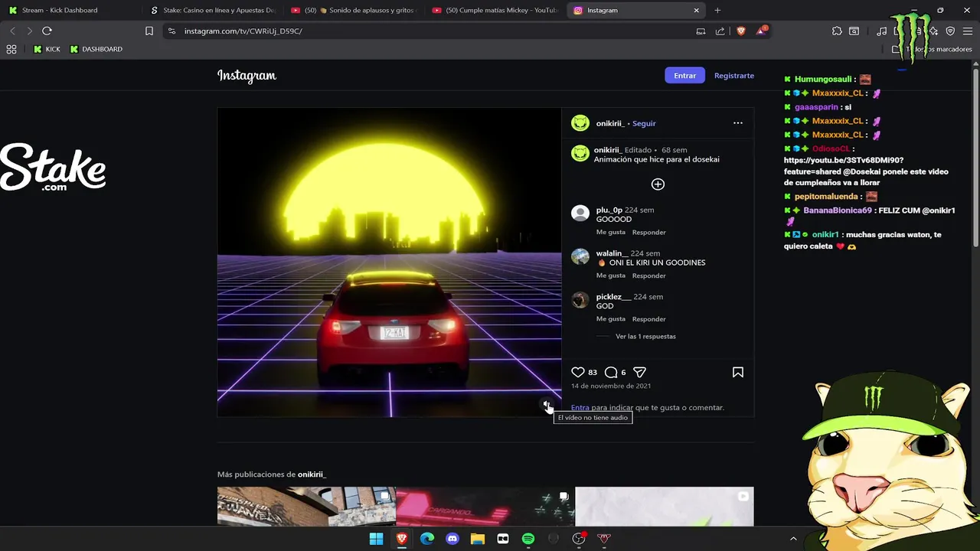Click Me gusta on plu._0p comment

[611, 232]
